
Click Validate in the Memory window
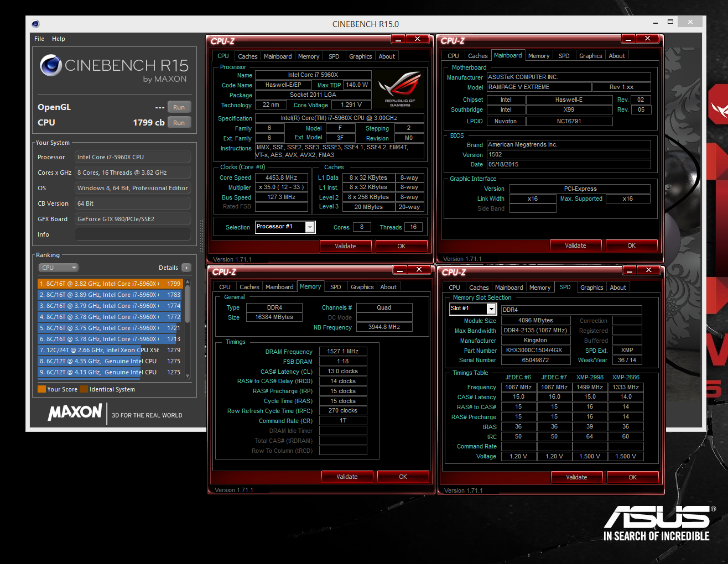click(x=347, y=477)
